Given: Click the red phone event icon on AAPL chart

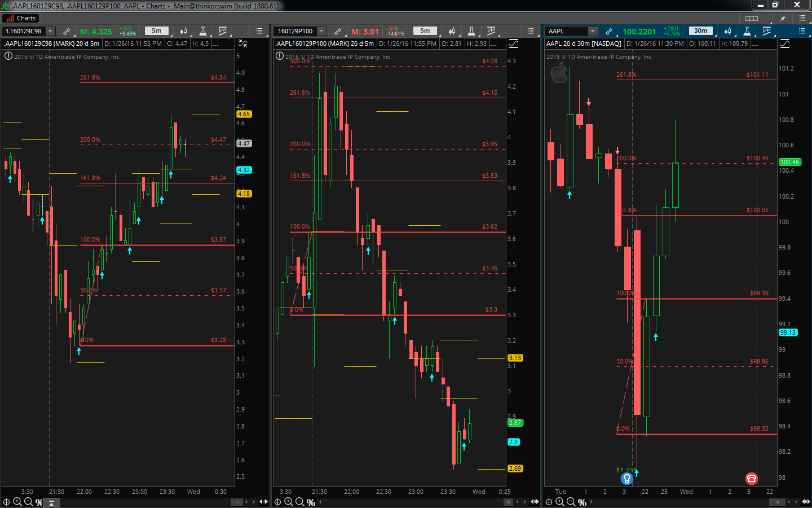Looking at the screenshot, I should [751, 479].
